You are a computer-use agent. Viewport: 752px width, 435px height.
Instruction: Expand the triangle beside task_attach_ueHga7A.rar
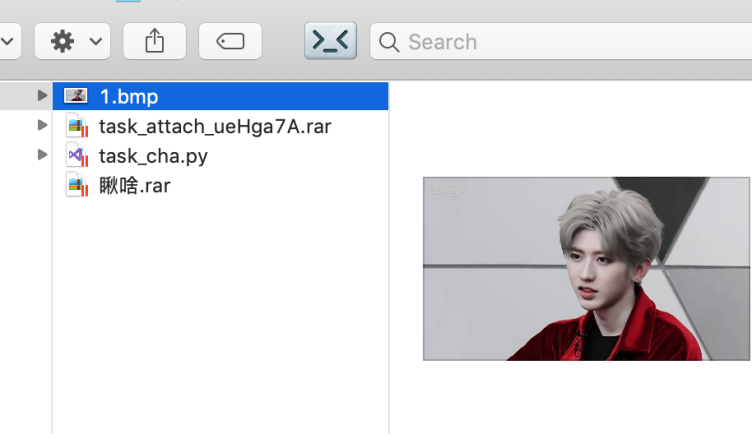tap(42, 126)
